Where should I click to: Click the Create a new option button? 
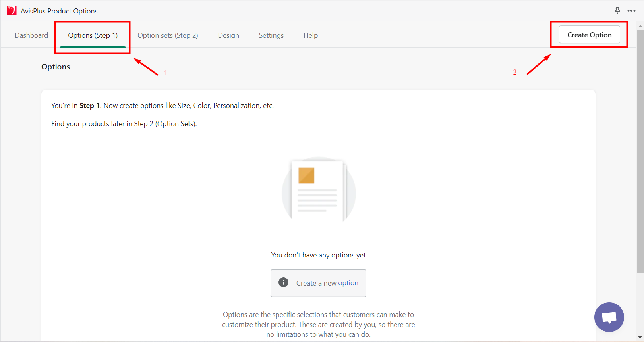[x=318, y=283]
